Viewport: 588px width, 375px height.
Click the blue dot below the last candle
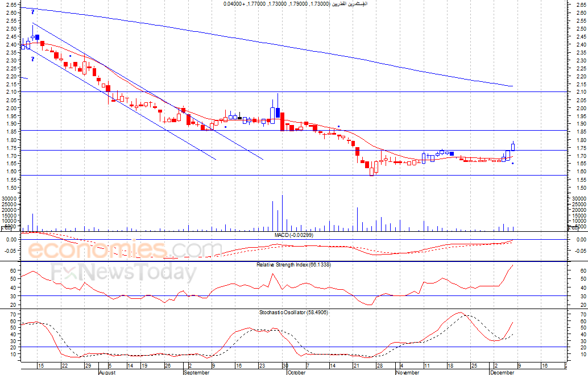point(512,164)
